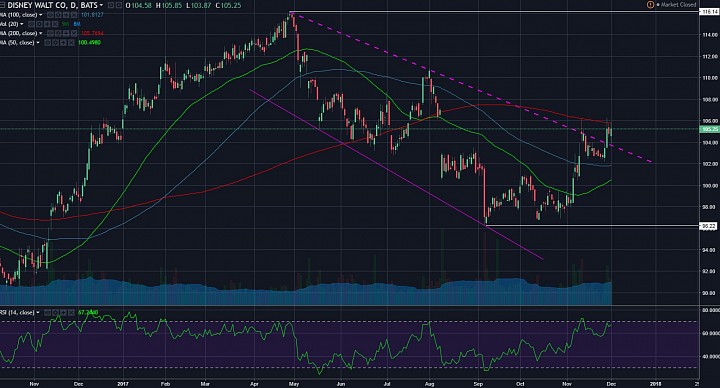Click the 96.22 horizontal support line label

[708, 225]
